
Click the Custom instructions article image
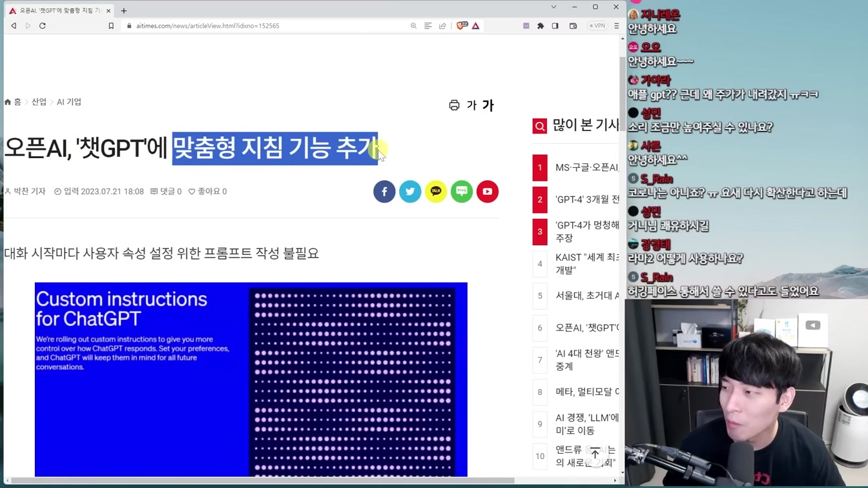click(x=251, y=380)
